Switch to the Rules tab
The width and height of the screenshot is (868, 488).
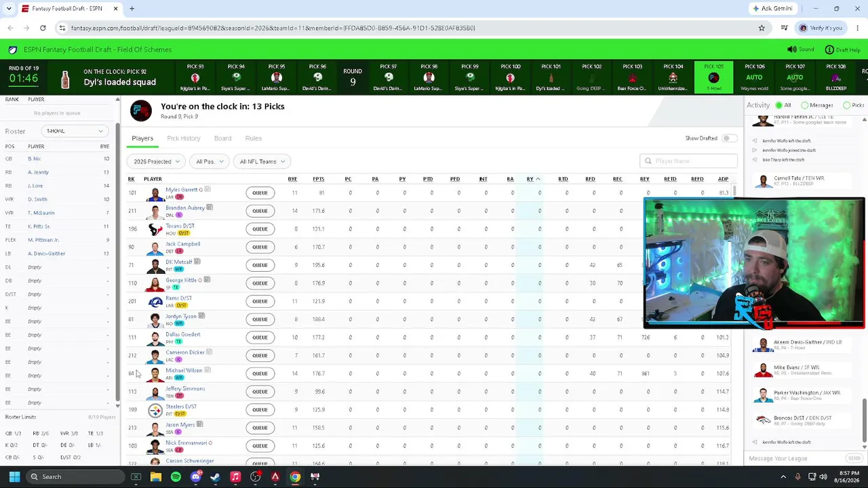[253, 138]
